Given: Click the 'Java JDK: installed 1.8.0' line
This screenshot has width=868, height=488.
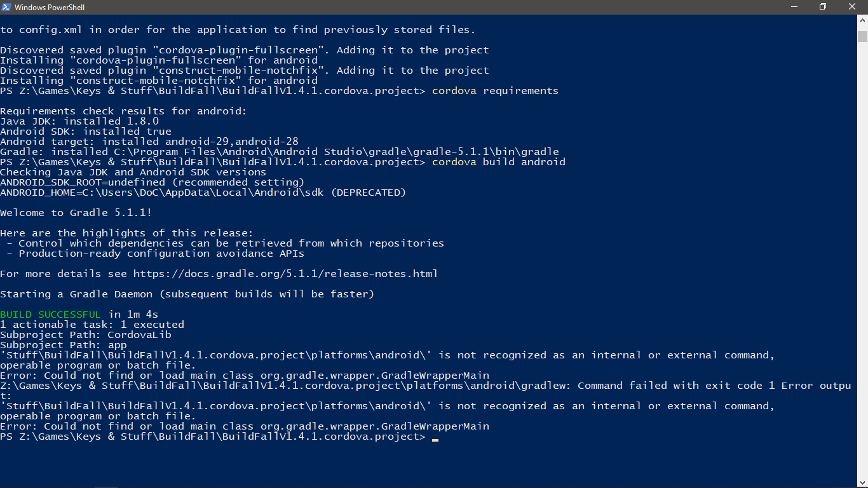Looking at the screenshot, I should (x=79, y=121).
